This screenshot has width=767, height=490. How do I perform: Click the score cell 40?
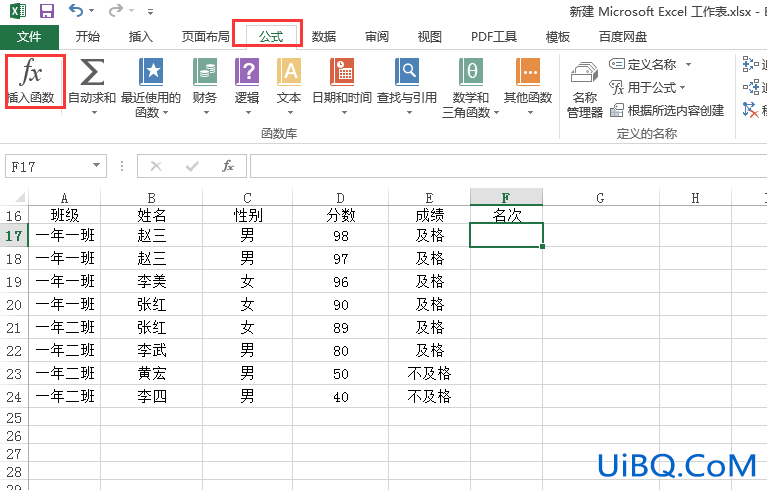point(340,397)
